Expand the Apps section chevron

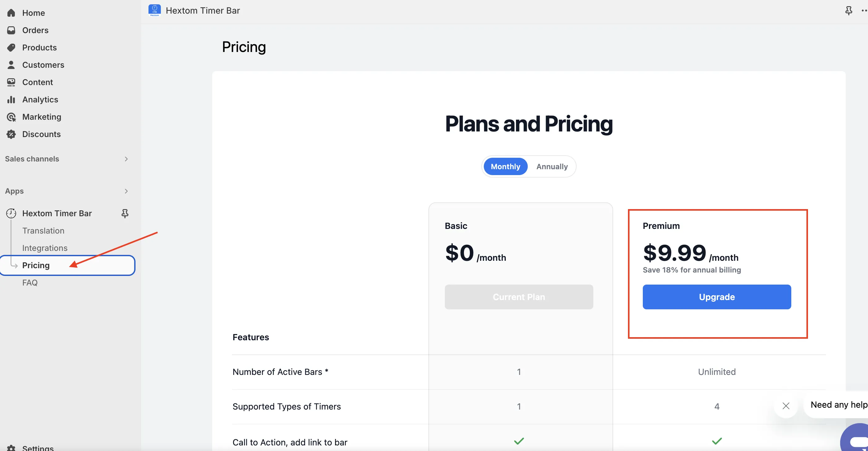pyautogui.click(x=126, y=191)
